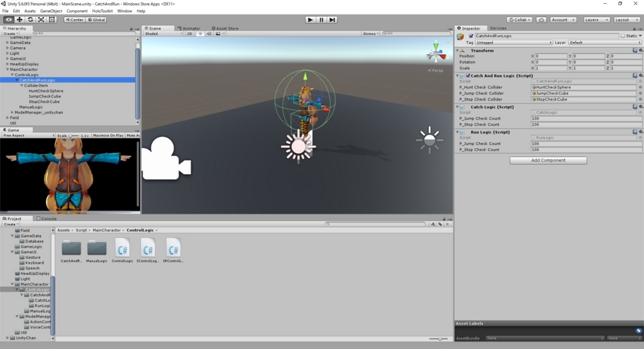Screen dimensions: 644x349
Task: Toggle scene audio speaker icon
Action: click(x=209, y=34)
